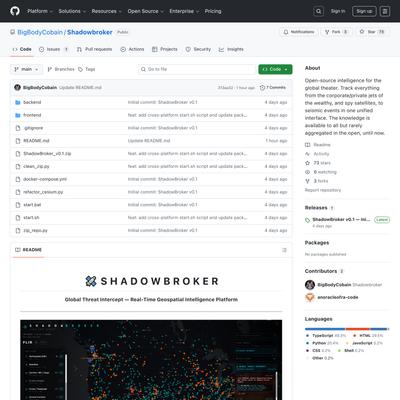Click anoracleofra-code contributor avatar
Viewport: 400px width, 400px height.
pyautogui.click(x=310, y=297)
